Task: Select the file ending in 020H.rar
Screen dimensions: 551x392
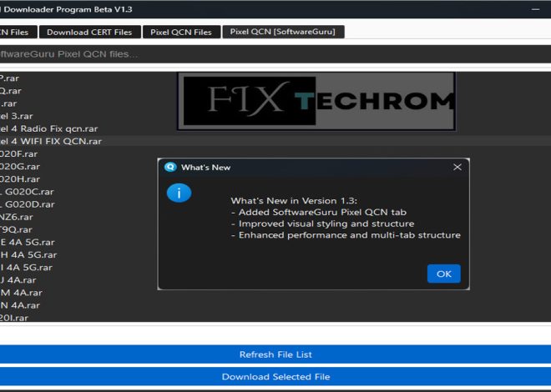Action: [20, 179]
